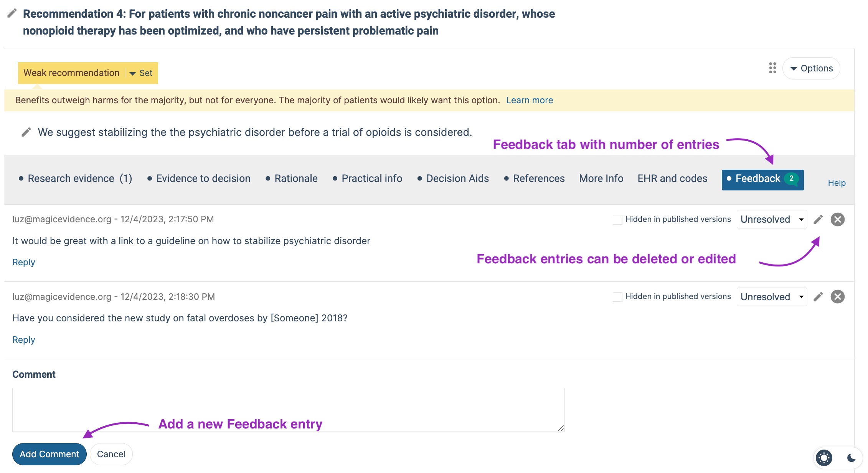Open the Unresolved status dropdown on first comment
Viewport: 868px width, 473px height.
click(x=772, y=219)
